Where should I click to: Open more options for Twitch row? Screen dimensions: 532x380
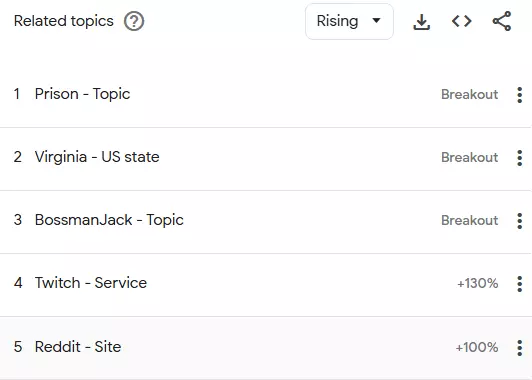(x=519, y=284)
